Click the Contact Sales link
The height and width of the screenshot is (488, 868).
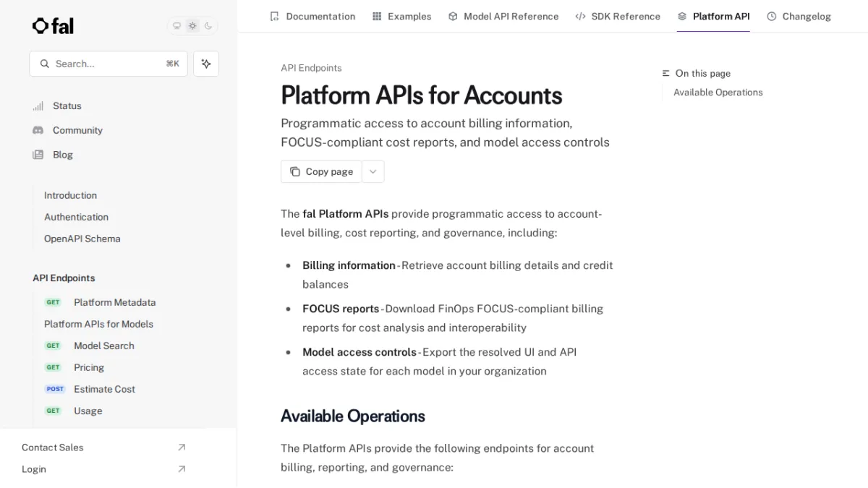click(52, 448)
